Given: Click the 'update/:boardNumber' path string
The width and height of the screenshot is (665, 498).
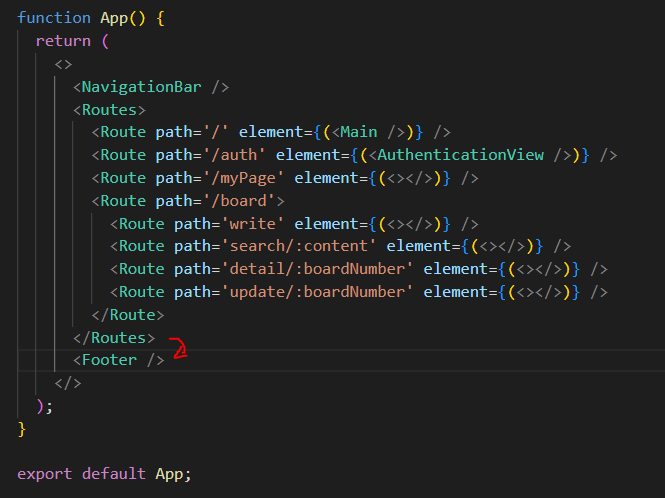Looking at the screenshot, I should [317, 292].
